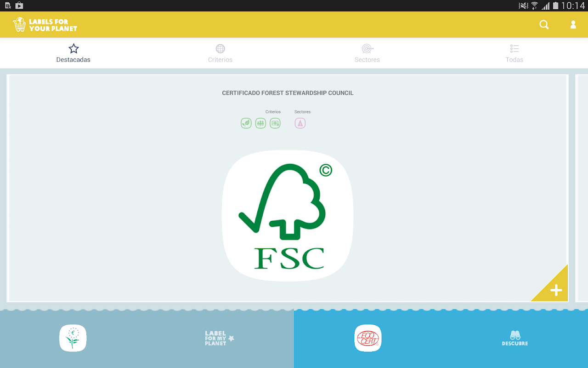Open Label For My Planet section

pos(219,338)
